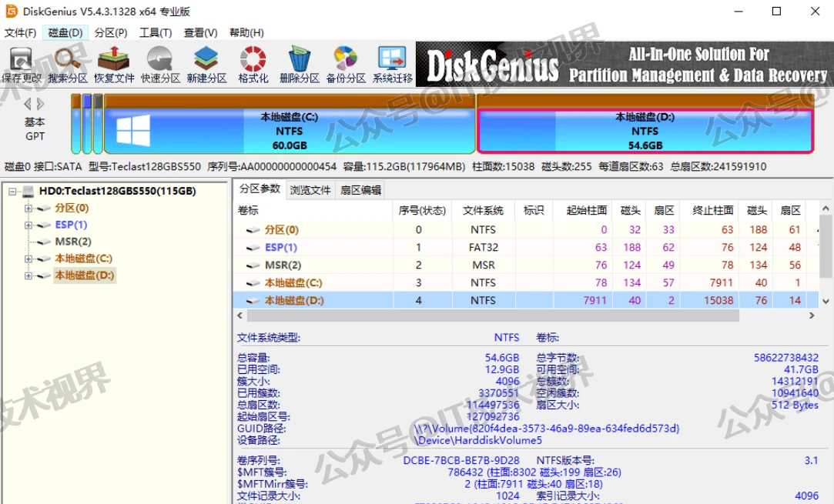Open the Search Partitions (搜索分区) tool
834x504 pixels.
[x=68, y=65]
